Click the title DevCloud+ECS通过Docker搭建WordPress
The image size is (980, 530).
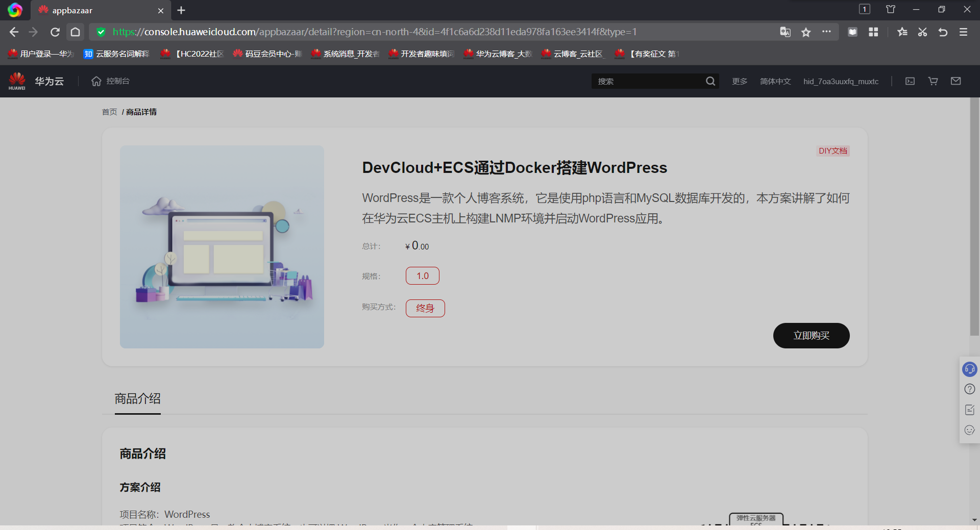pos(514,168)
